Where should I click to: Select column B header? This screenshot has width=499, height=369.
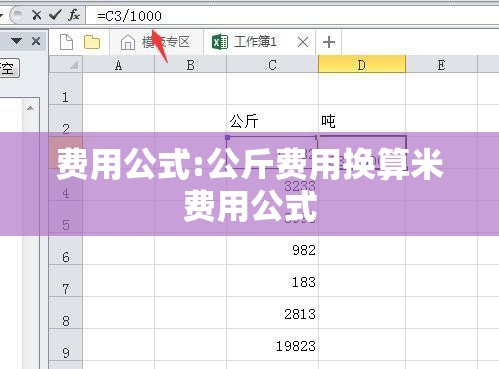pos(190,65)
